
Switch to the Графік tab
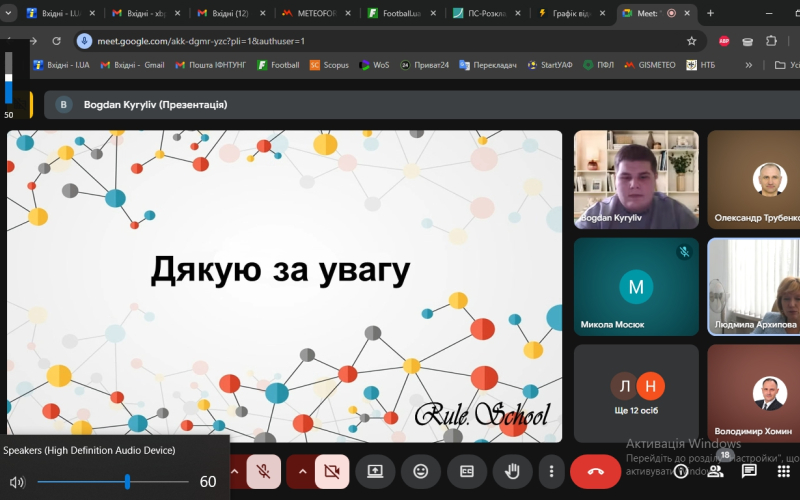(x=571, y=13)
